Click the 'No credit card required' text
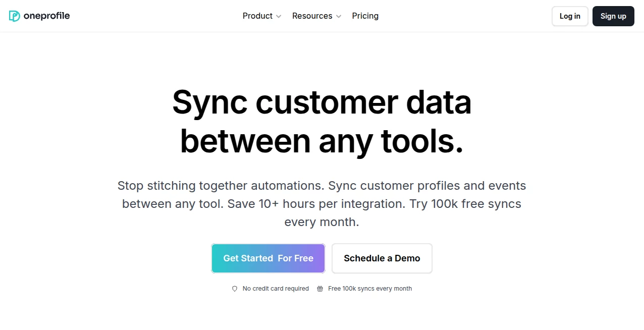The height and width of the screenshot is (330, 644). tap(276, 288)
